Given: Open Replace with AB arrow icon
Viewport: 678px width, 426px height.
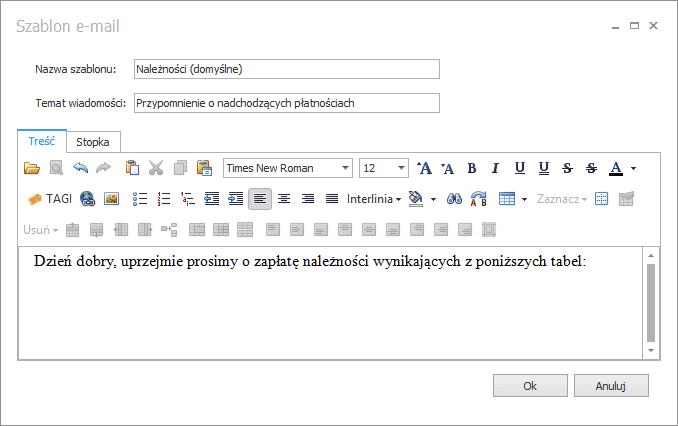Looking at the screenshot, I should 479,199.
